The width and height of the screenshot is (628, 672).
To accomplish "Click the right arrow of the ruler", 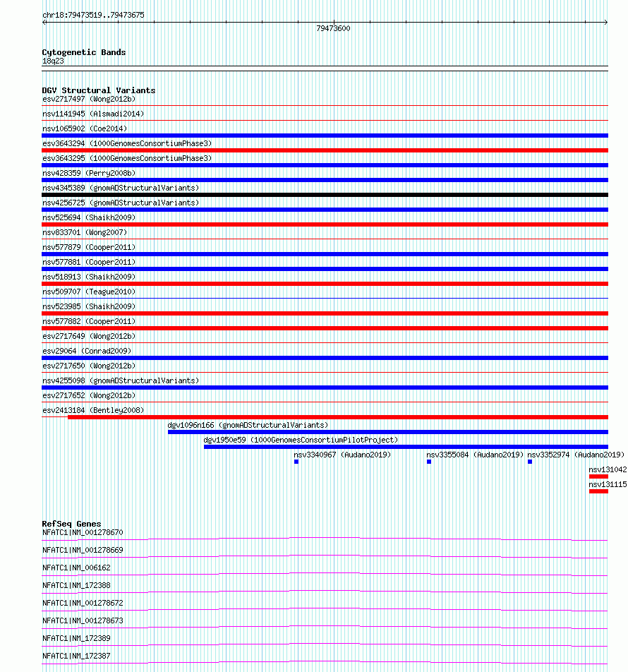I will (x=605, y=23).
